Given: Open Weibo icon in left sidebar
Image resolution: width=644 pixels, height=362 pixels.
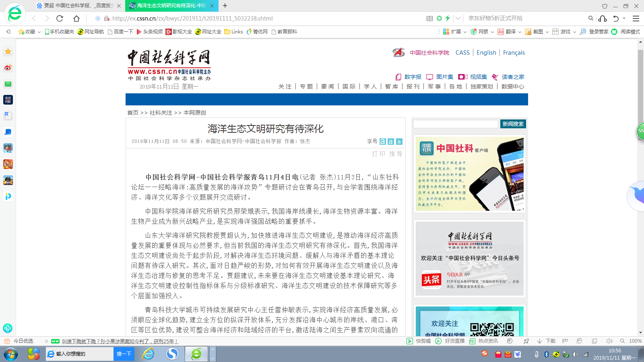Looking at the screenshot, I should (8, 68).
